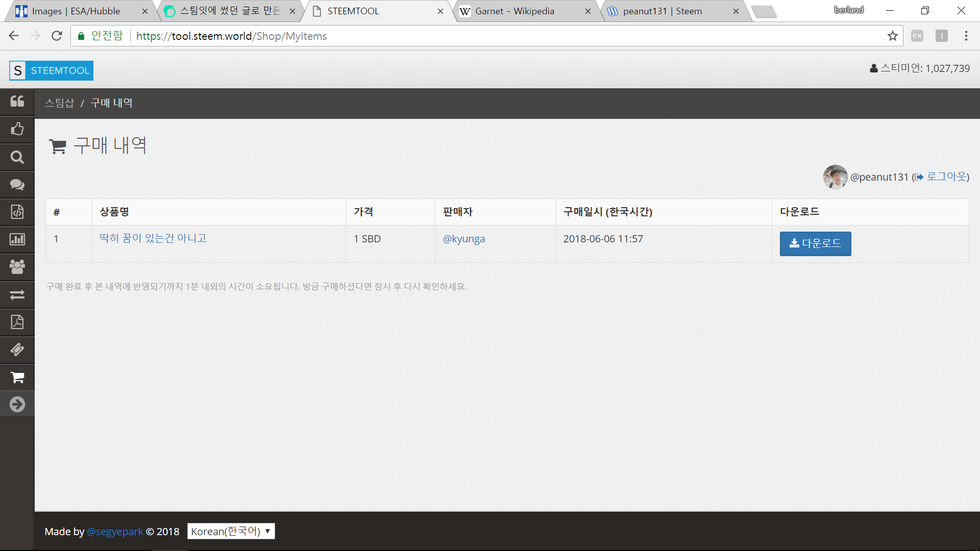Open the bar chart statistics icon

17,239
